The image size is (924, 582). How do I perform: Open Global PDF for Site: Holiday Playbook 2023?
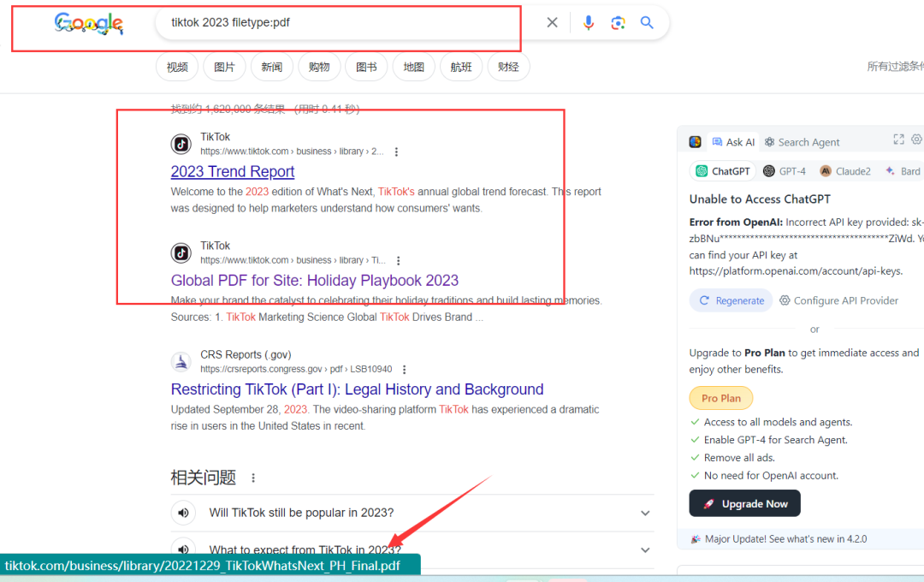pyautogui.click(x=315, y=281)
